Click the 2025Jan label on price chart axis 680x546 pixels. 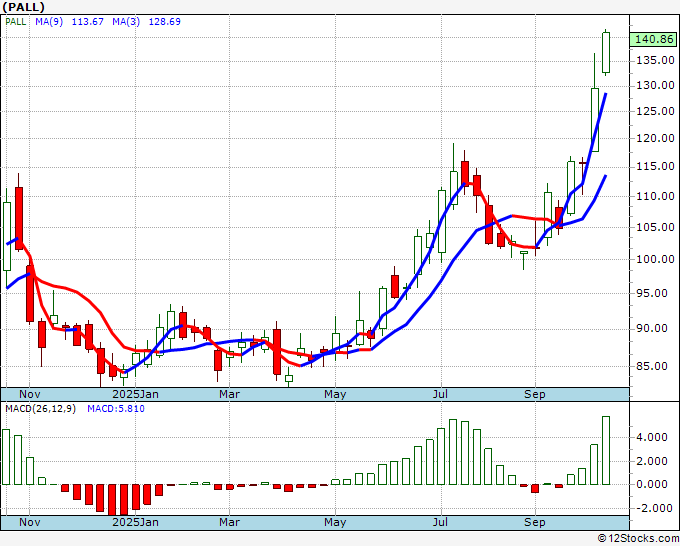coord(134,394)
